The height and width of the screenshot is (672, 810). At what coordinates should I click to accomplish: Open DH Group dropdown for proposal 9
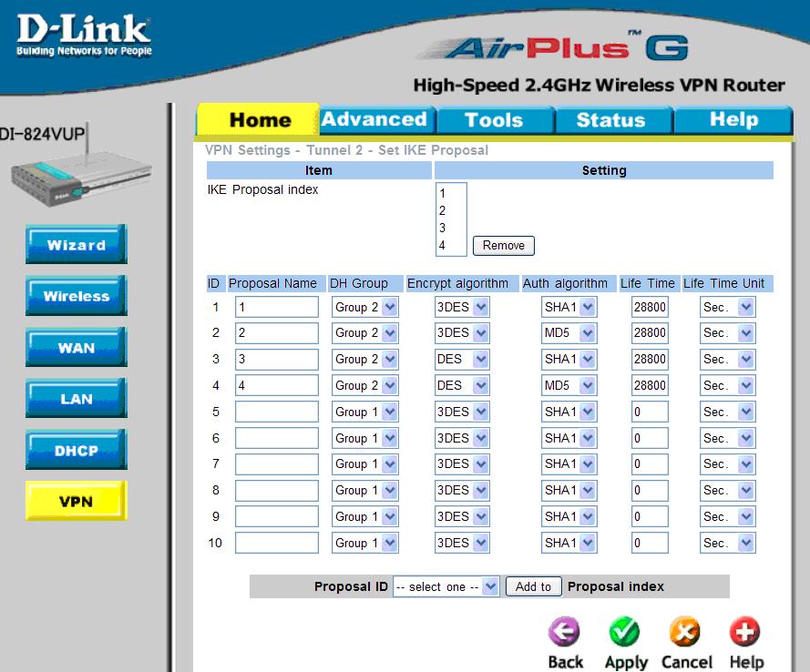click(364, 516)
